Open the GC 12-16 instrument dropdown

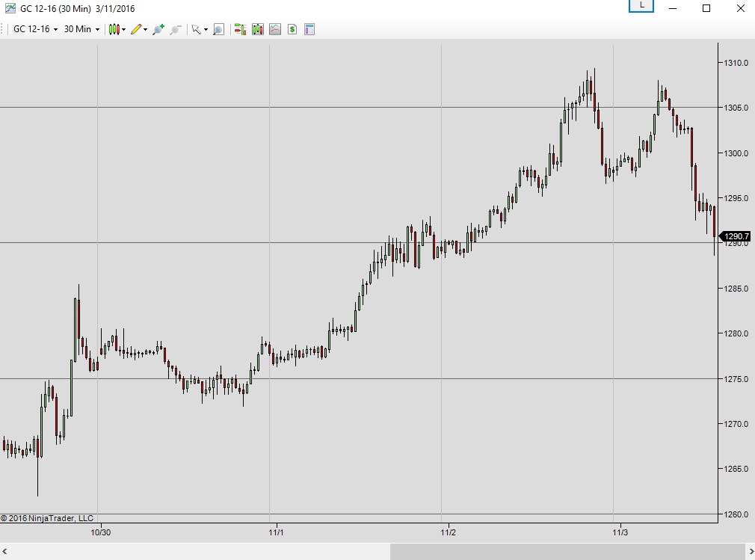click(35, 29)
